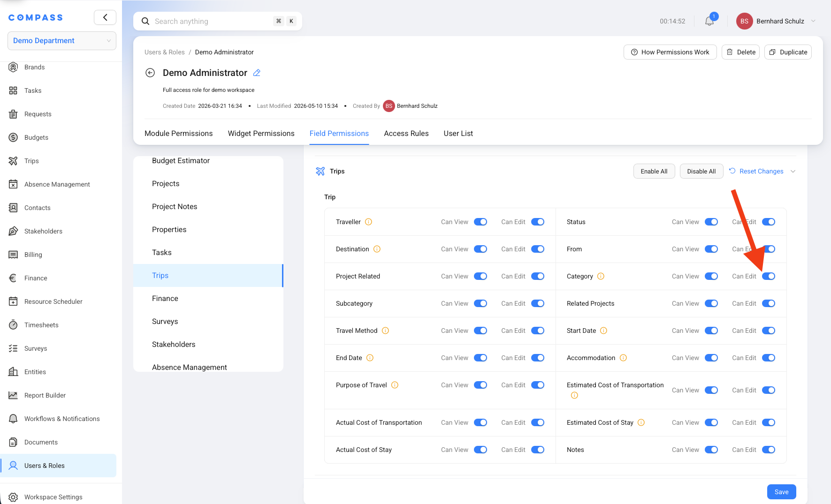Delete the Demo Administrator role
Viewport: 831px width, 504px height.
(740, 52)
